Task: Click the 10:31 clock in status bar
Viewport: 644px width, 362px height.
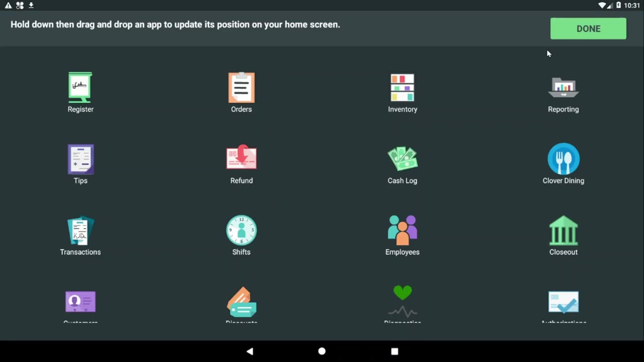Action: click(632, 6)
